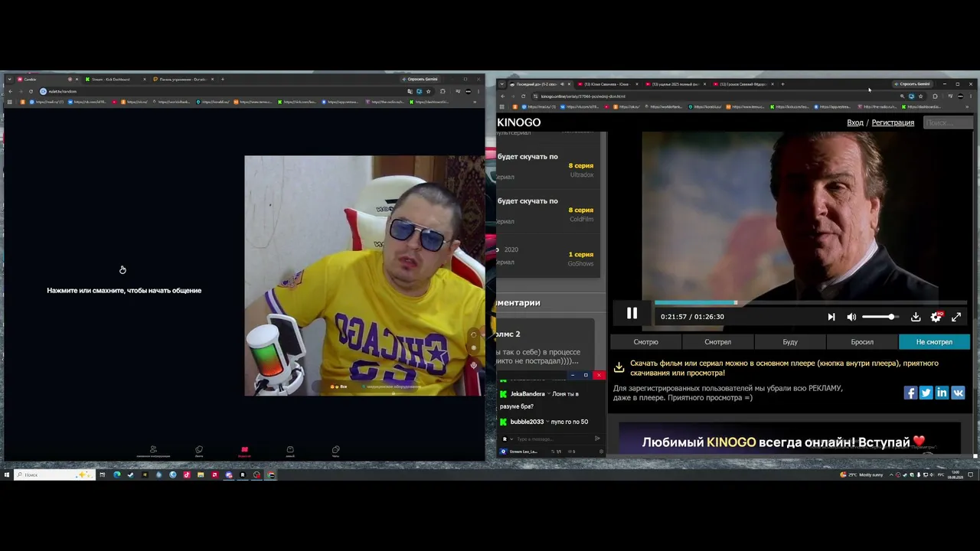The image size is (980, 551).
Task: Mark the series as Смотрю
Action: (x=645, y=342)
